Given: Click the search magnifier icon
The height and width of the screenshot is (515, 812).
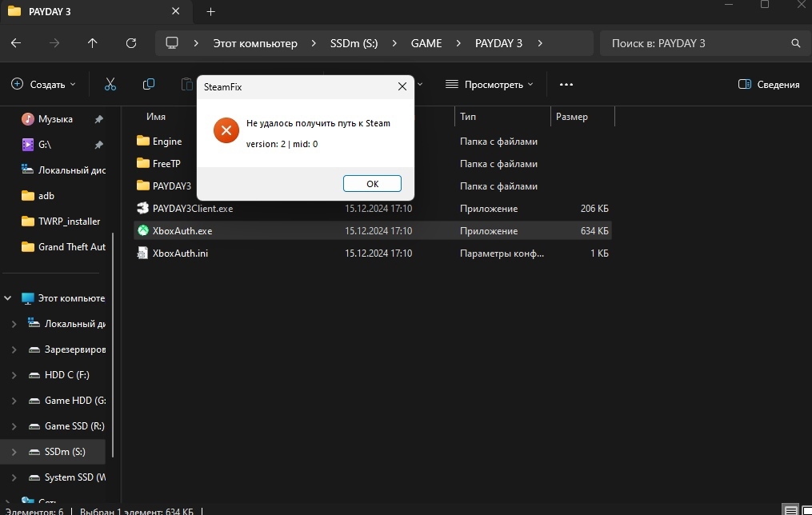Looking at the screenshot, I should pos(795,43).
